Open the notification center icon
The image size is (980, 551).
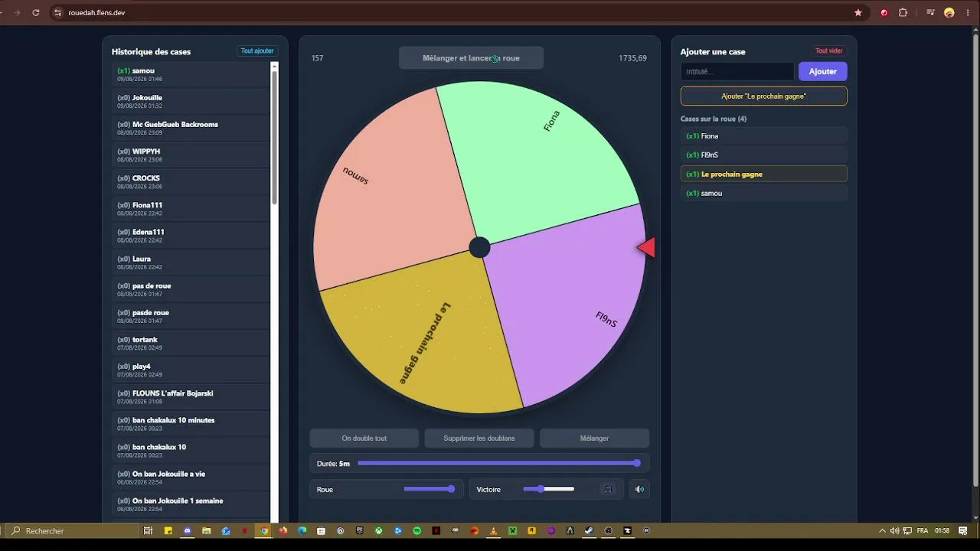click(x=963, y=530)
